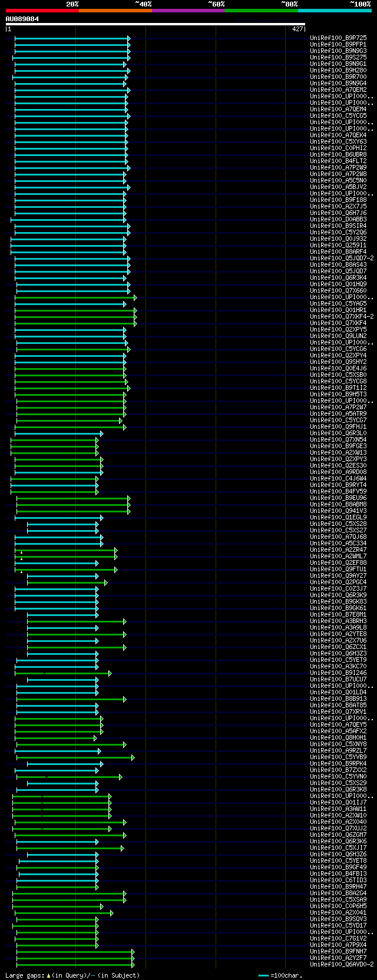Select hit label UniRef100_Q7XN54
The height and width of the screenshot is (980, 377).
click(338, 439)
